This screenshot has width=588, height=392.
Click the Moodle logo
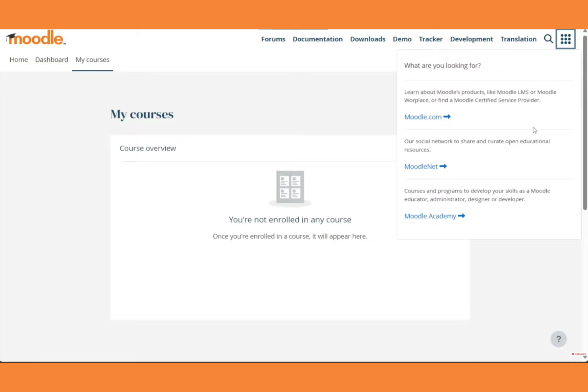(x=35, y=38)
